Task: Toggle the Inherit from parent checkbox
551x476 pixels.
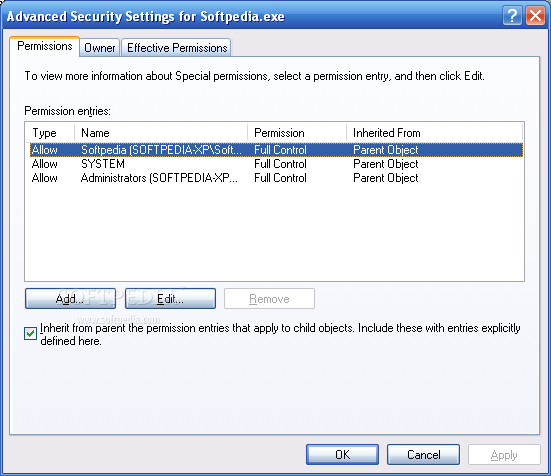Action: click(x=30, y=333)
